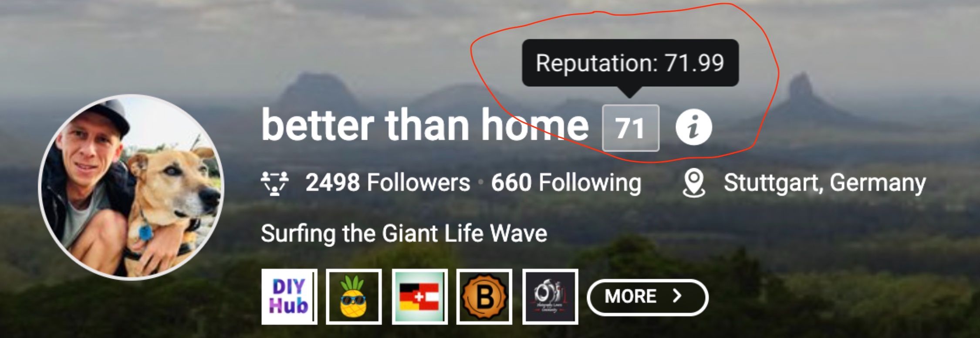Click the Reputation: 71.99 tooltip
Image resolution: width=980 pixels, height=338 pixels.
[630, 63]
